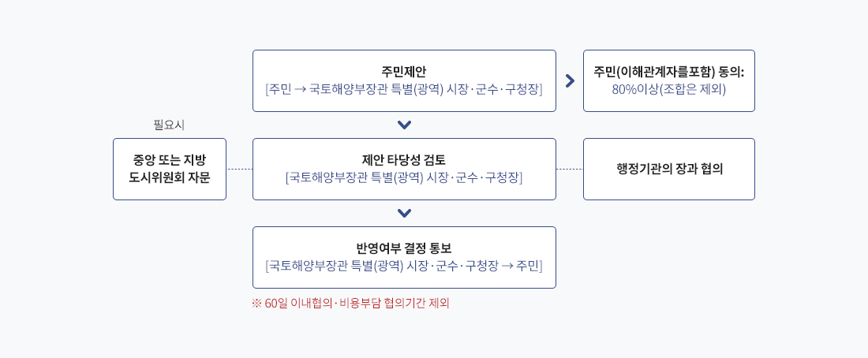Select the 중앙 또는 지방 도시위원회 자문 box
This screenshot has height=358, width=868.
click(x=170, y=169)
